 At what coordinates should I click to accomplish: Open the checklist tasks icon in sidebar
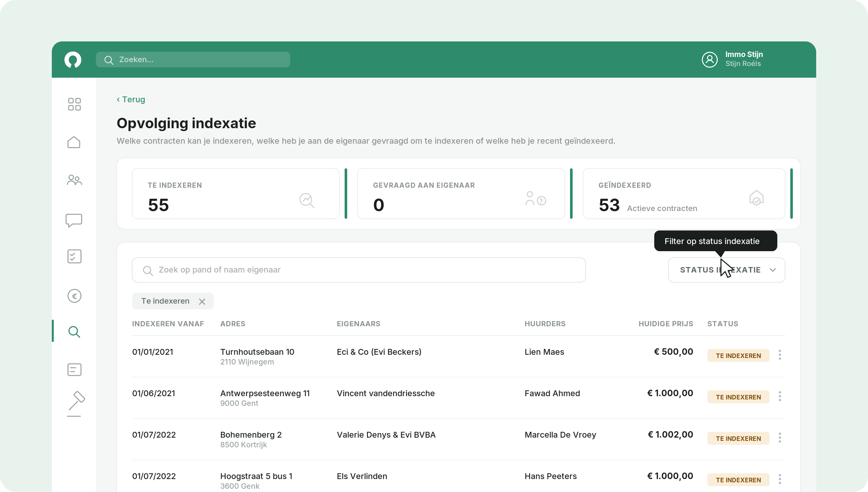[74, 256]
